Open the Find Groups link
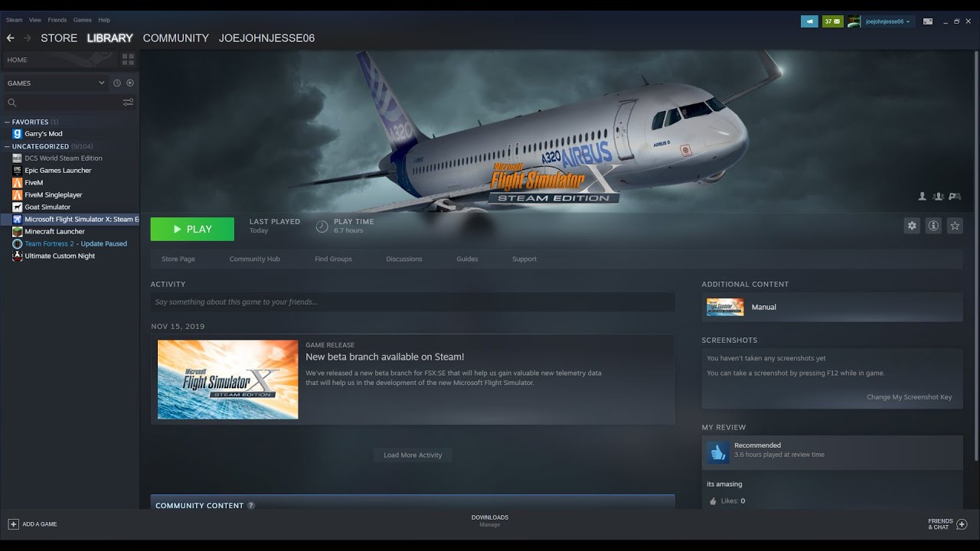The height and width of the screenshot is (551, 980). 333,259
